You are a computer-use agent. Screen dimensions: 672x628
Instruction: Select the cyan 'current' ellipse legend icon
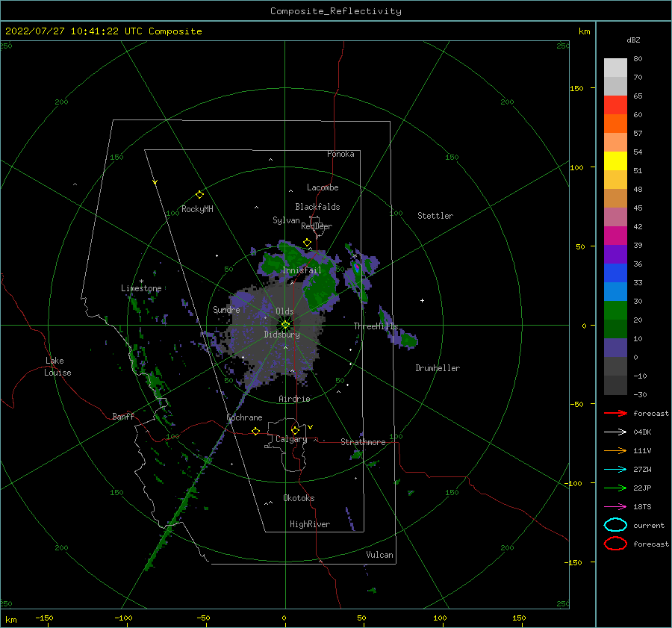615,525
